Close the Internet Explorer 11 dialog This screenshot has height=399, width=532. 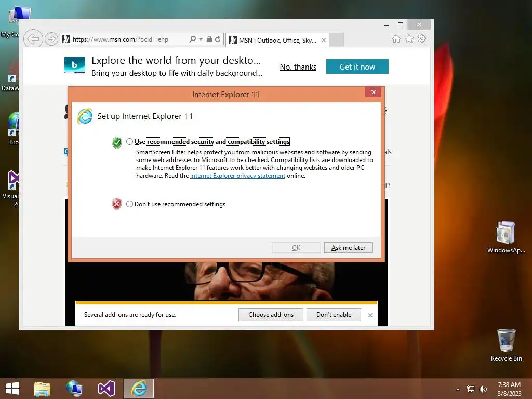point(373,92)
